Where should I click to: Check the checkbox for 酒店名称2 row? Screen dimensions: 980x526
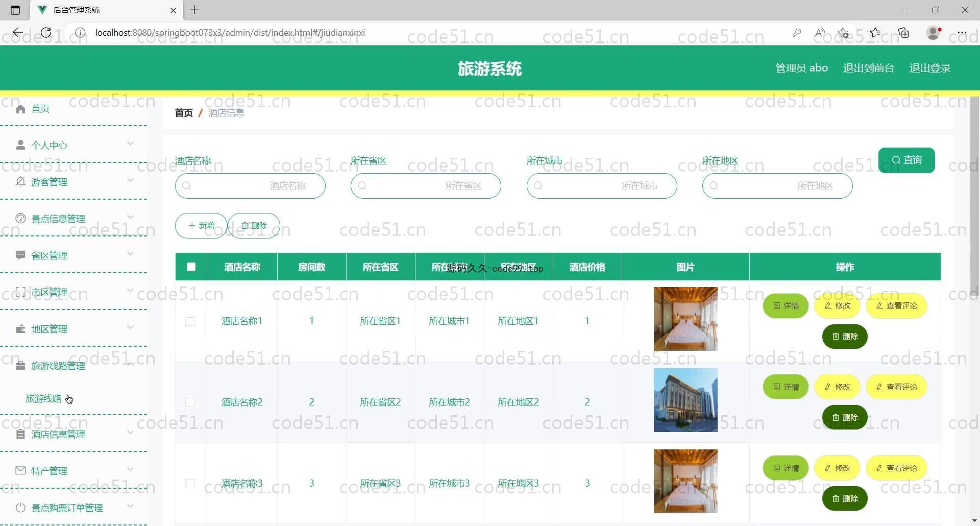pyautogui.click(x=190, y=402)
